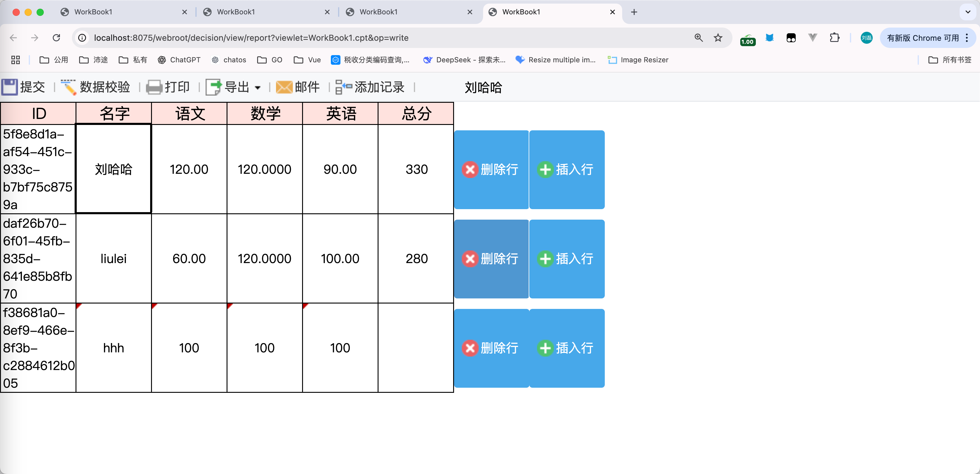
Task: Click the black mask-face extension icon in Chrome toolbar
Action: 791,38
